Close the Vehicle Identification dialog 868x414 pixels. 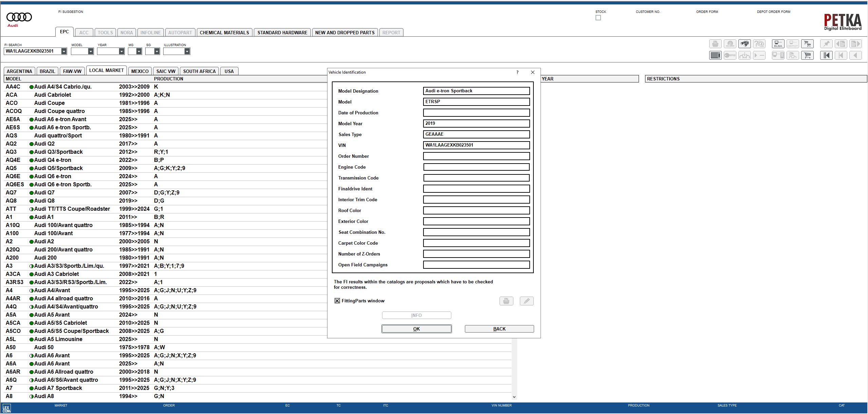click(x=532, y=72)
